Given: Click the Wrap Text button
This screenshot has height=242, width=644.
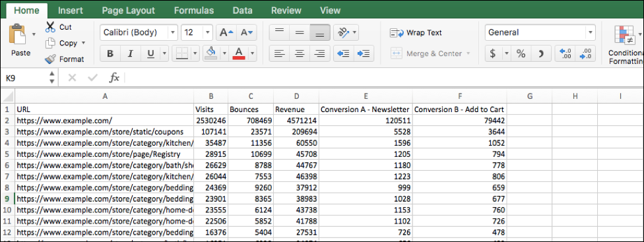Looking at the screenshot, I should pos(416,33).
